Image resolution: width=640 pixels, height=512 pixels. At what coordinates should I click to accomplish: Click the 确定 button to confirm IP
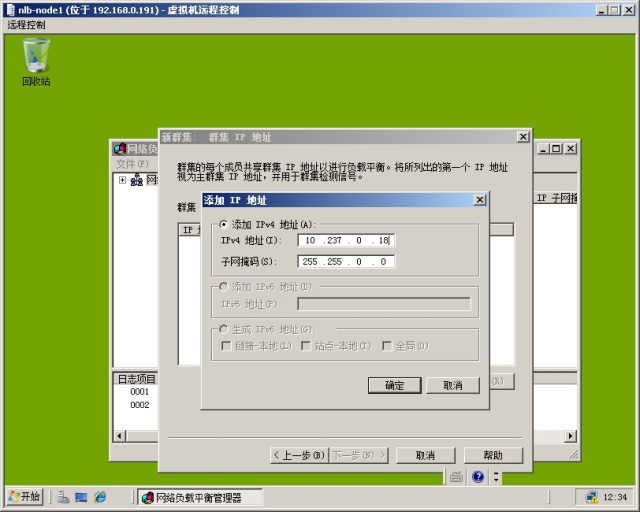[395, 385]
